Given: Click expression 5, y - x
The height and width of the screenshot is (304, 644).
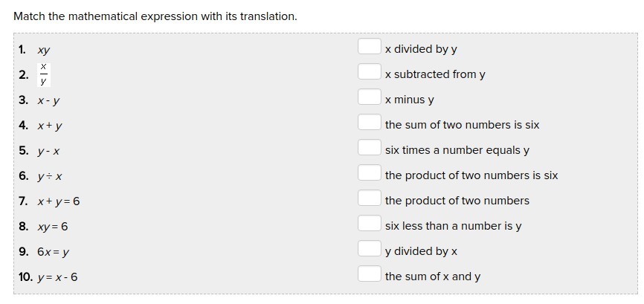Looking at the screenshot, I should [49, 151].
